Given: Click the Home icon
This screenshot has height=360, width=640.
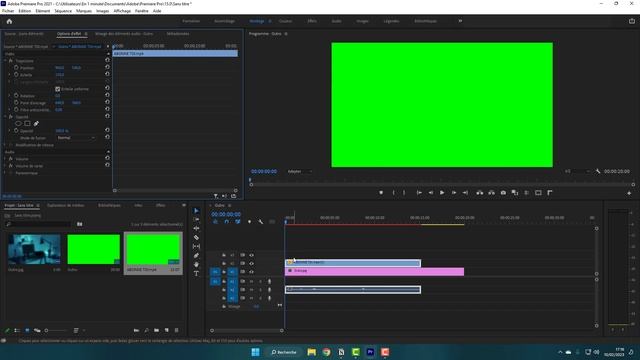Looking at the screenshot, I should coord(9,21).
